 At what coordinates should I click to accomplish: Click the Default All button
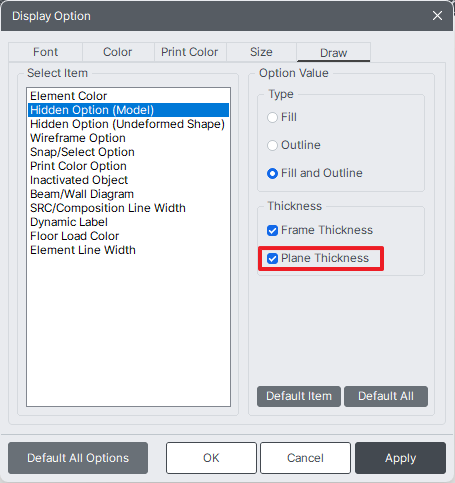click(x=386, y=396)
